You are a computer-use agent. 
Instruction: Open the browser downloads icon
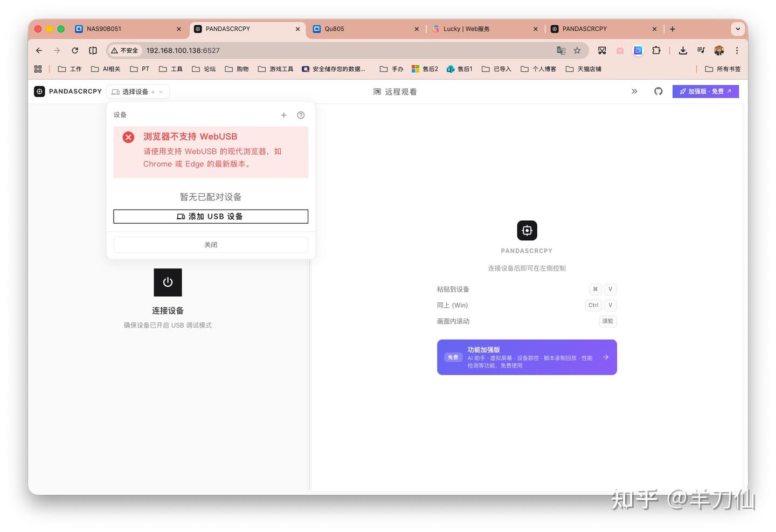[x=683, y=51]
